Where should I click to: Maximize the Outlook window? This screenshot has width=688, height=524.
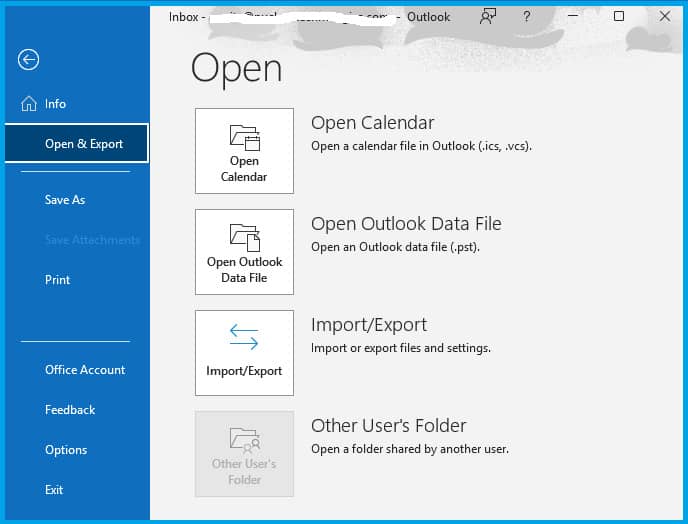[x=619, y=16]
